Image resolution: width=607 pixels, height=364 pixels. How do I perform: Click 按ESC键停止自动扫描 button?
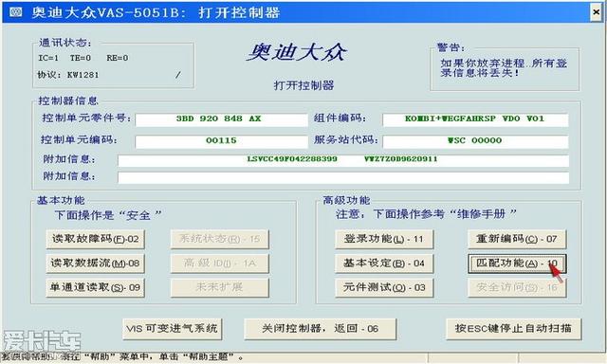click(513, 329)
